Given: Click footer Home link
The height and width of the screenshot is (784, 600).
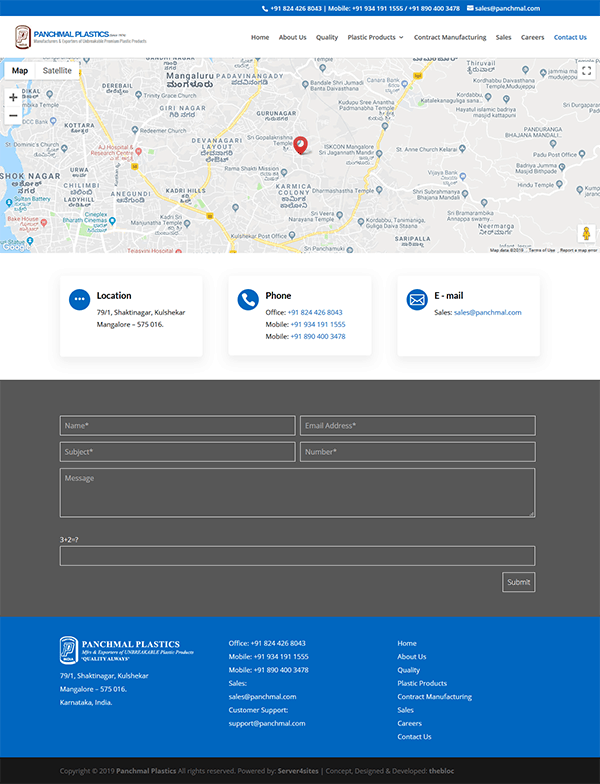Looking at the screenshot, I should click(407, 644).
